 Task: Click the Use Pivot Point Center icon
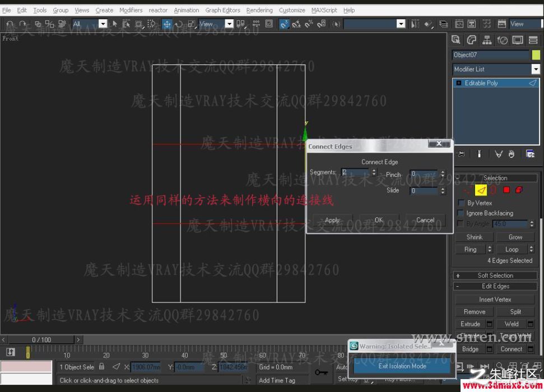(x=240, y=24)
